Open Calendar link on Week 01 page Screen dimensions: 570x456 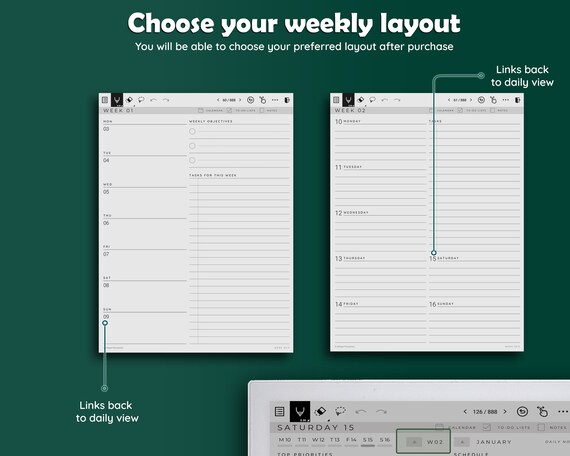[210, 110]
